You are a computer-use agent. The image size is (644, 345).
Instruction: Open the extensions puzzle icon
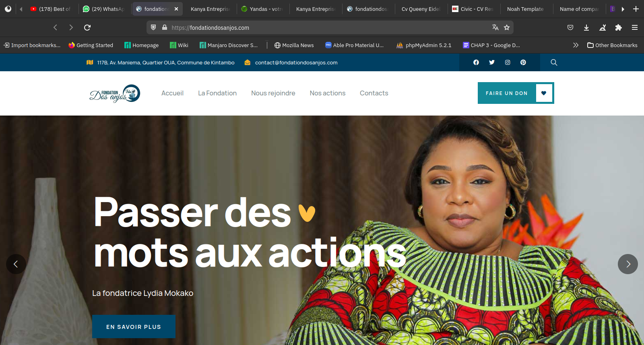pyautogui.click(x=619, y=27)
